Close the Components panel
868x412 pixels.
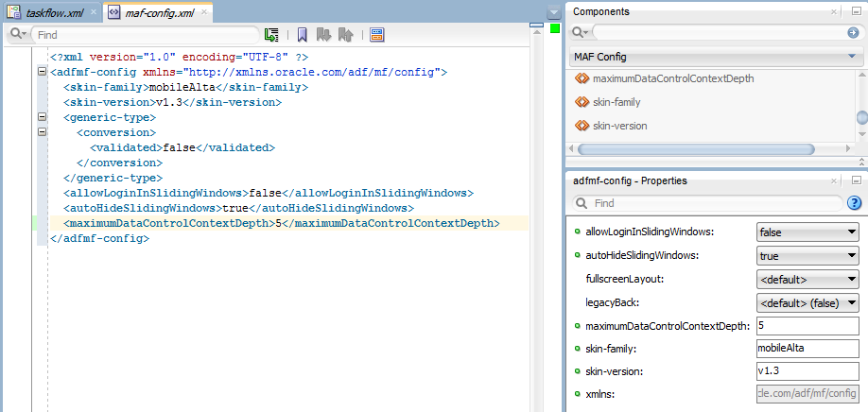834,11
